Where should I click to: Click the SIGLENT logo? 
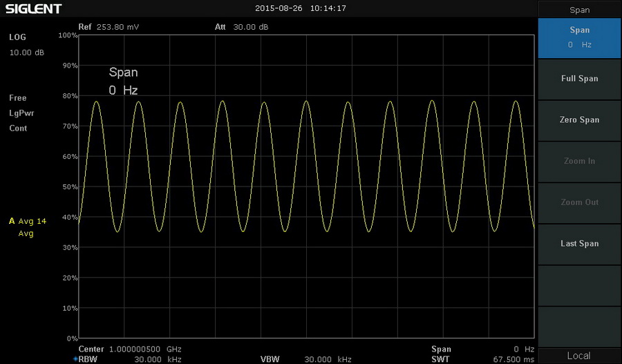click(33, 9)
